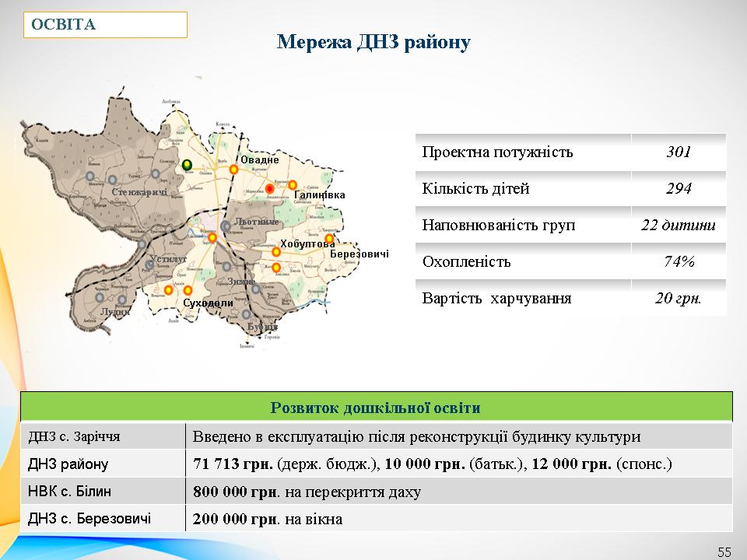Screen dimensions: 747x560
Task: Click the orange marker below Хобултова label
Action: point(276,252)
